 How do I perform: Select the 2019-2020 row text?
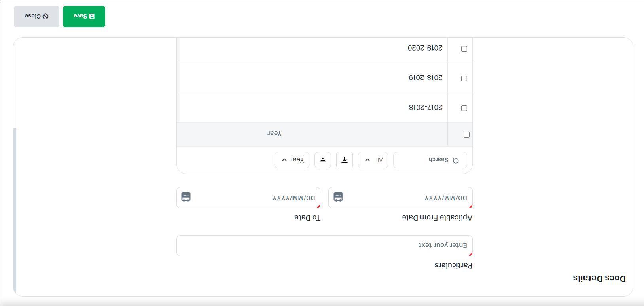pyautogui.click(x=425, y=48)
